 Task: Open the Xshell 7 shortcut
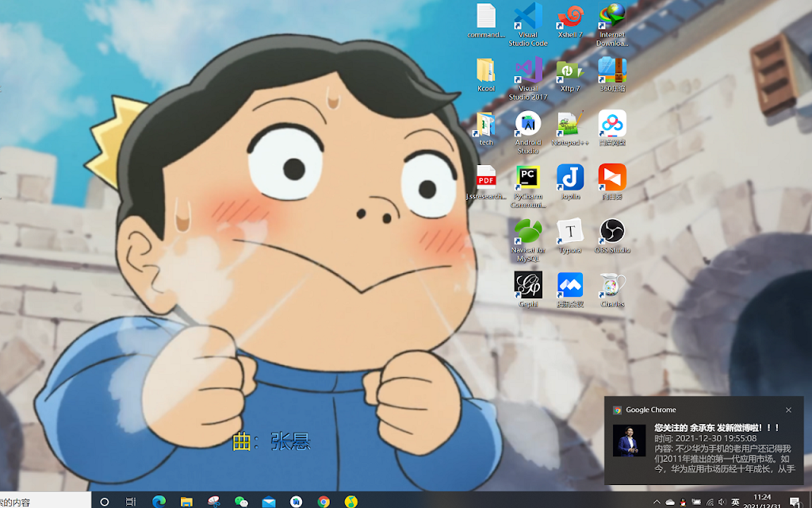(570, 21)
